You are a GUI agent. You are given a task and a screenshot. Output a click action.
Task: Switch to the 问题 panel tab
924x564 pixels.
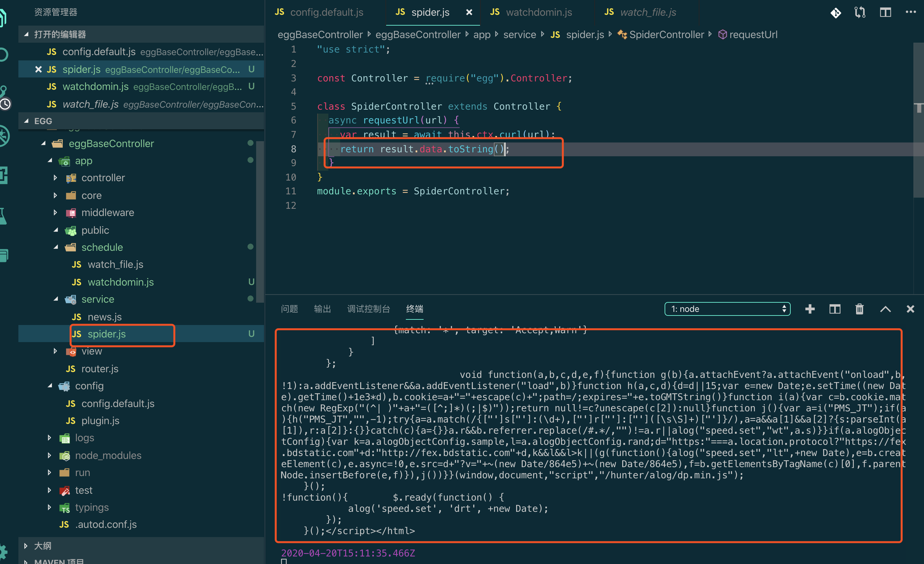[289, 309]
